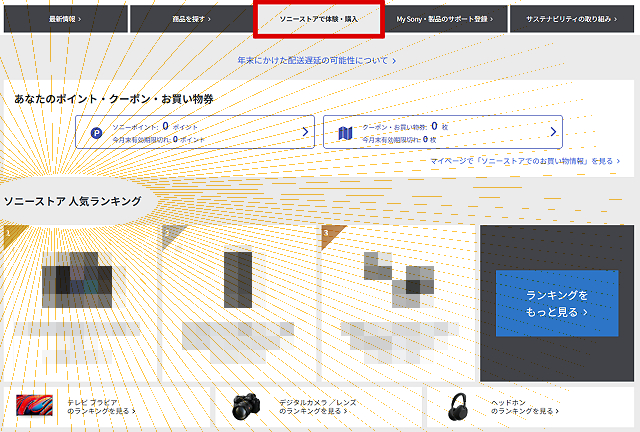The height and width of the screenshot is (432, 640).
Task: Open デジタルカメラ／レンズのランキングを見る link
Action: (x=318, y=407)
